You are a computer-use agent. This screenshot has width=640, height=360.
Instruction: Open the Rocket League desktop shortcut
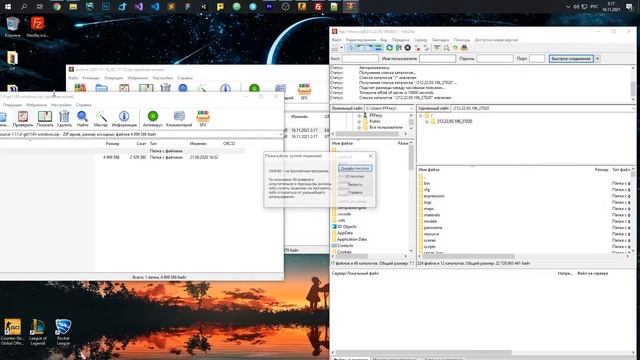63,332
